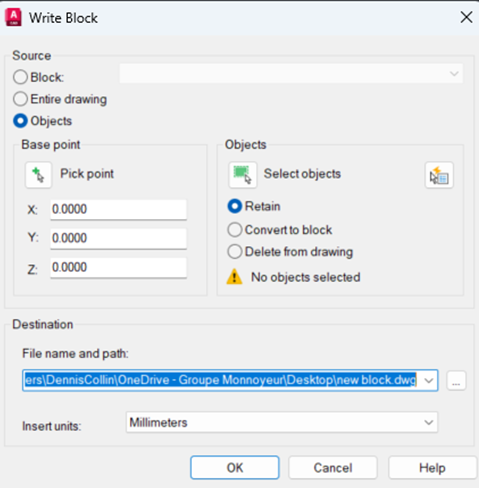Click the OK button
Screen dimensions: 479x488
[235, 468]
